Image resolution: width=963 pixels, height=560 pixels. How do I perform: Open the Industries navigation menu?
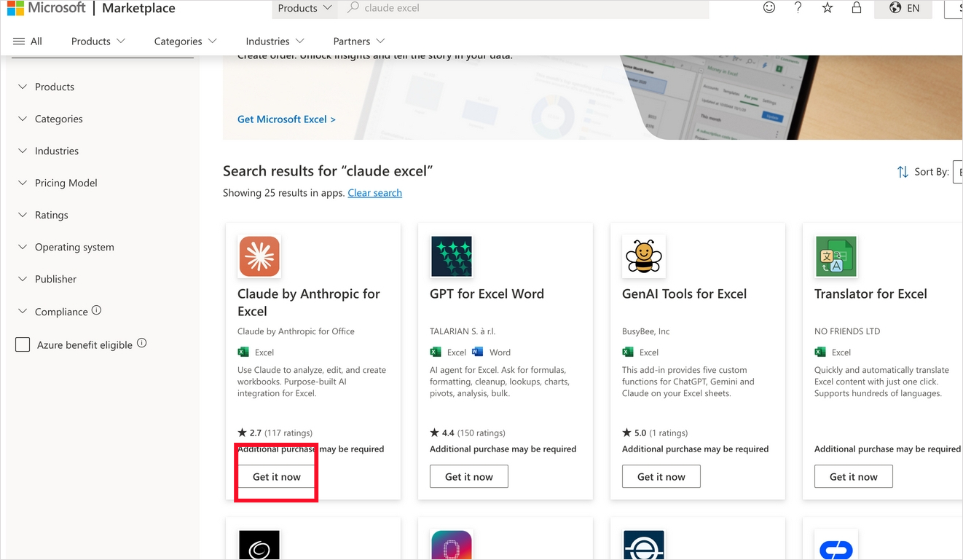click(275, 41)
